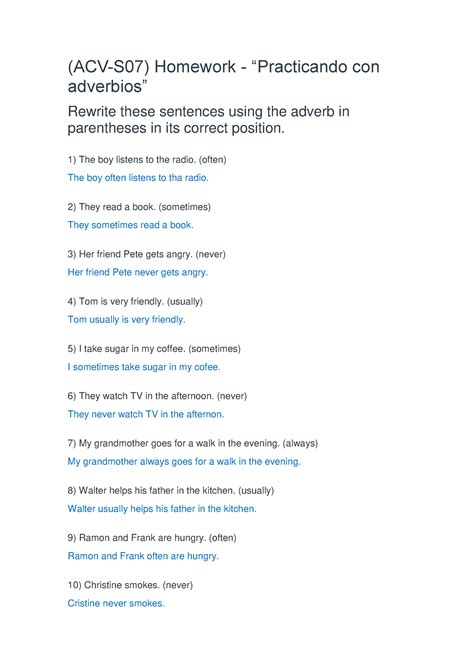Click answer "Cristine never smokes"
Screen dimensions: 474x670
click(x=116, y=603)
